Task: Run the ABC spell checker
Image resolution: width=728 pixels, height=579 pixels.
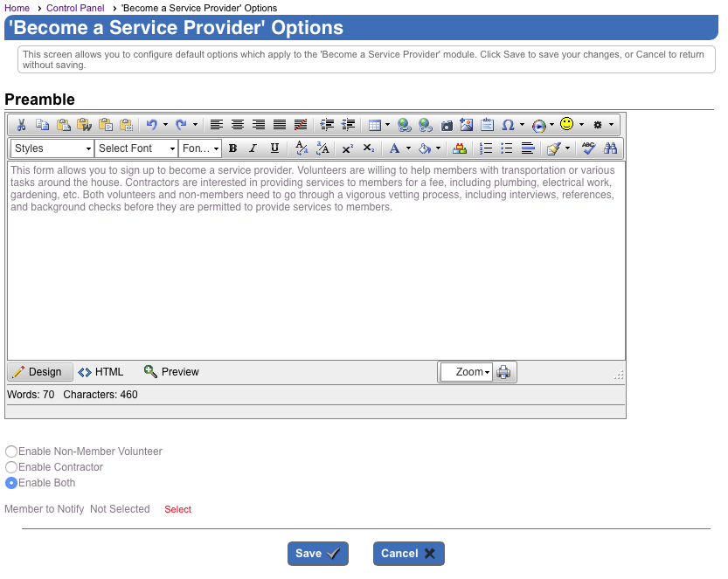Action: 588,148
